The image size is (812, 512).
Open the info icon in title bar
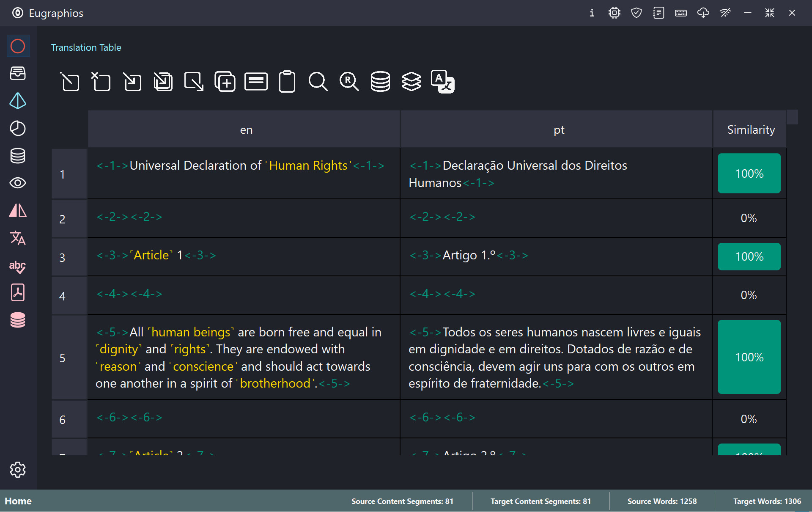pyautogui.click(x=592, y=13)
